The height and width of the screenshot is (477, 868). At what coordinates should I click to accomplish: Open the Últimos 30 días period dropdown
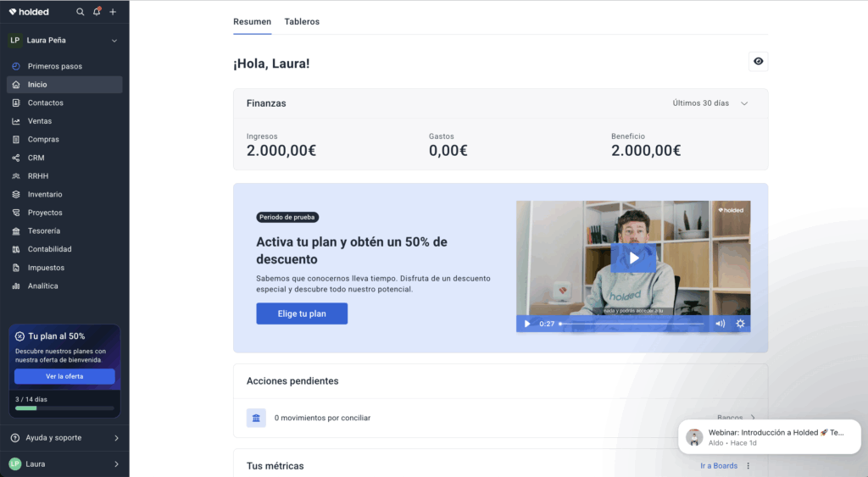click(710, 103)
